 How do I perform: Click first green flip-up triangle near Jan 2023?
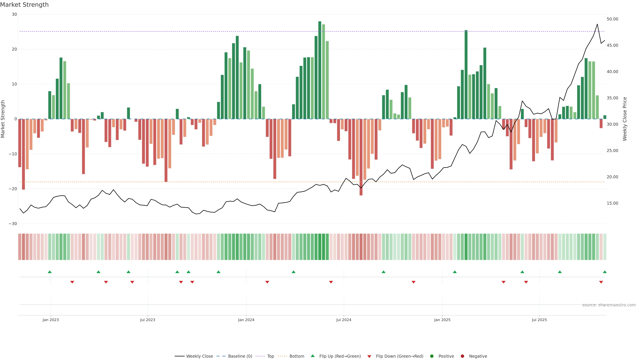click(50, 272)
